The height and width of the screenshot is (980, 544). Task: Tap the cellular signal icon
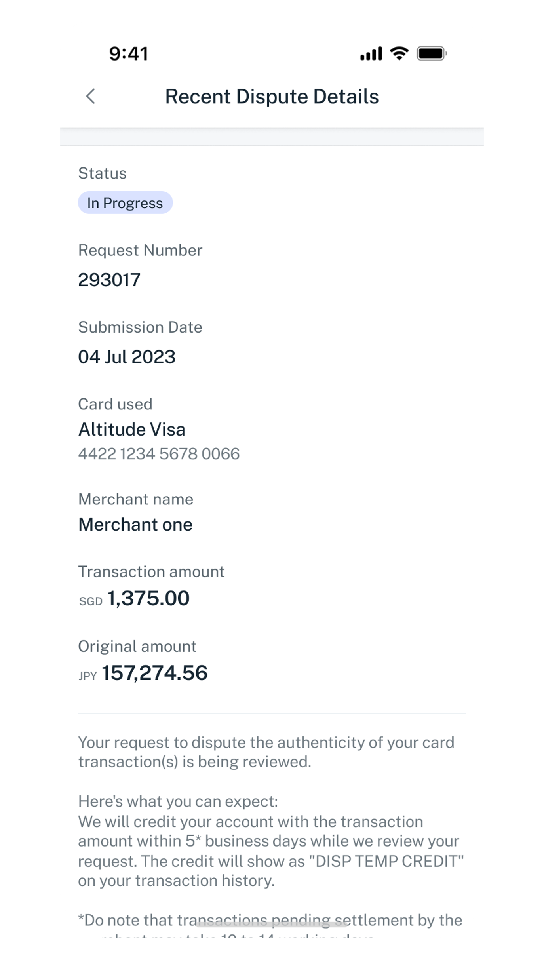click(371, 53)
